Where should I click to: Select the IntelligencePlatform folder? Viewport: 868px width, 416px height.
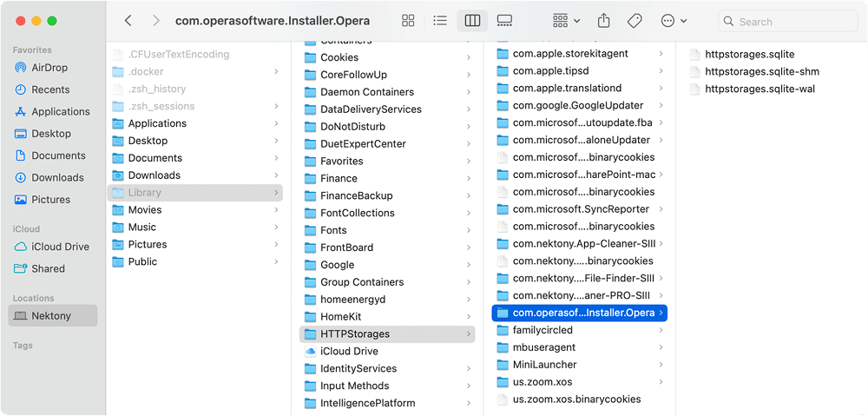(387, 403)
